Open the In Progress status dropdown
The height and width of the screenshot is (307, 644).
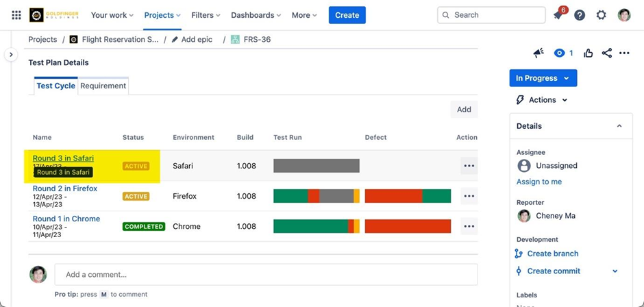coord(543,78)
